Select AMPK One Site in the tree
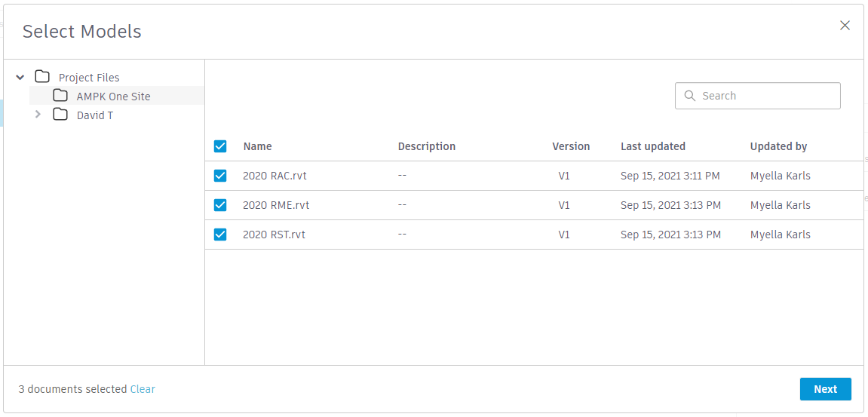Viewport: 868px width, 417px height. (113, 97)
